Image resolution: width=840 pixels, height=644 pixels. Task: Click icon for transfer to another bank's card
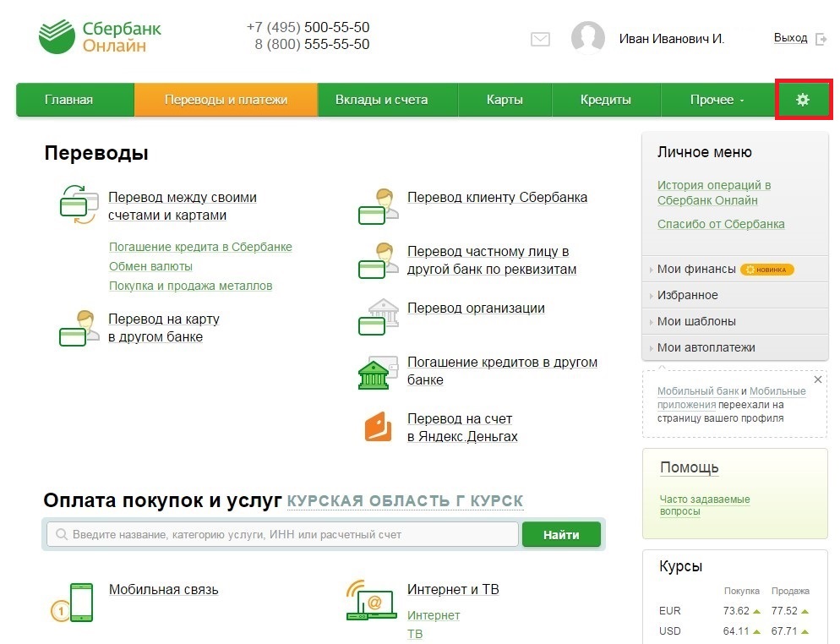click(79, 328)
